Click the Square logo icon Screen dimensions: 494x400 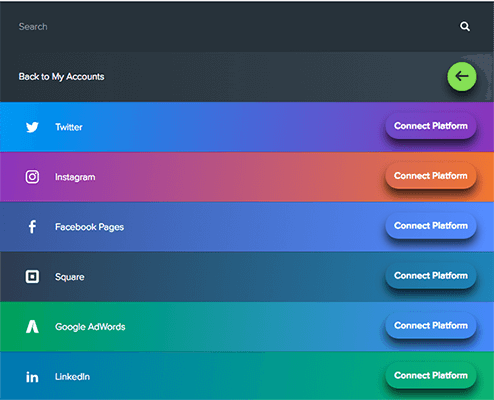tap(32, 277)
